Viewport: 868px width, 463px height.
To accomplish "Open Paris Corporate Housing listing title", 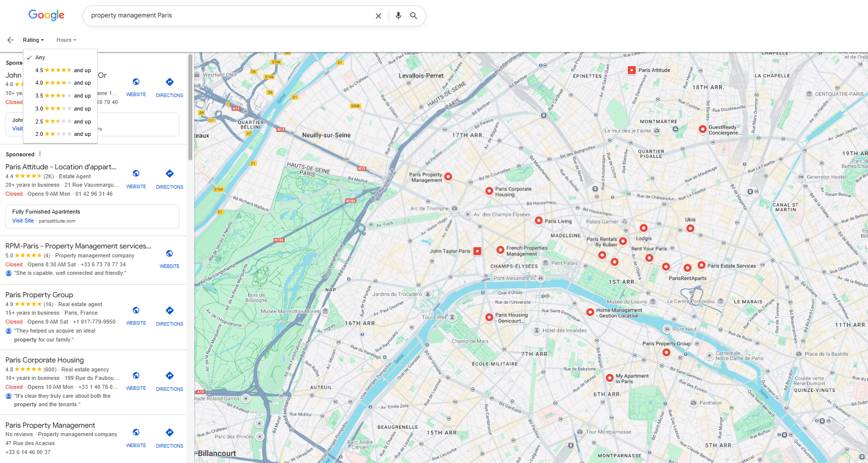I will tap(45, 360).
